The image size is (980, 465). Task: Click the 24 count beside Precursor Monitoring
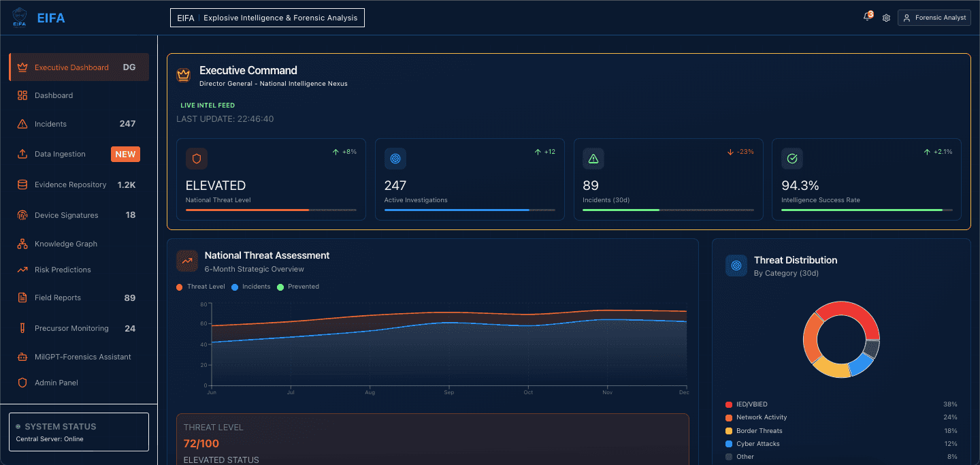tap(130, 328)
